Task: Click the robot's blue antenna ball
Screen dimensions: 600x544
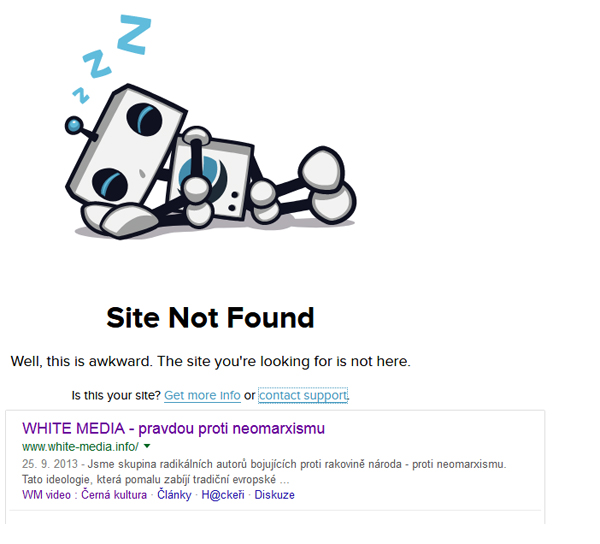Action: point(74,125)
